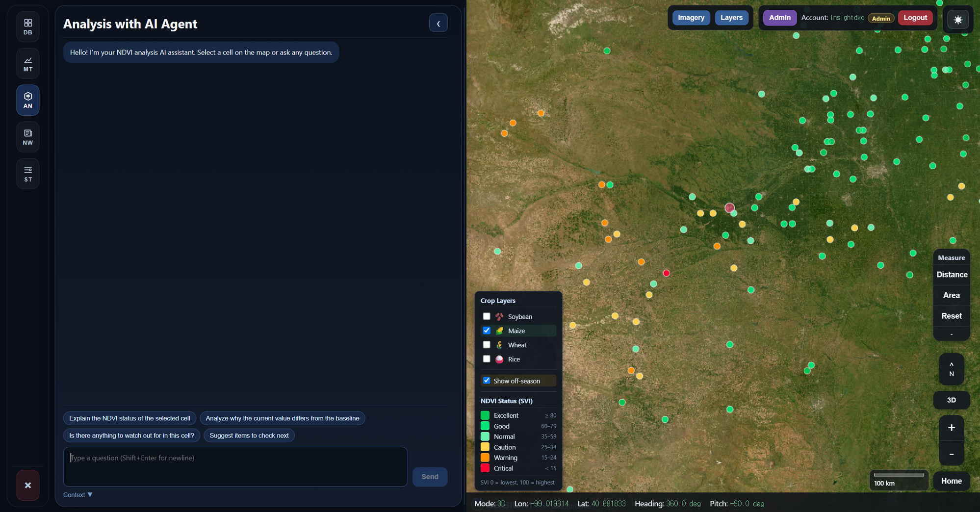Click the Critical red legend swatch

pos(485,468)
